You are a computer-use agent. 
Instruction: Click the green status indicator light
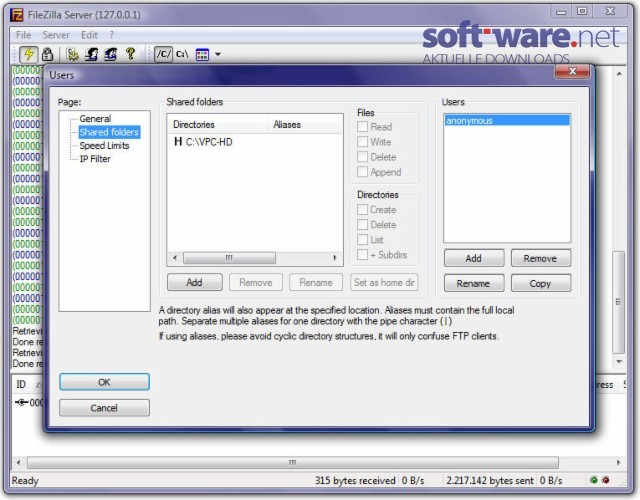593,480
